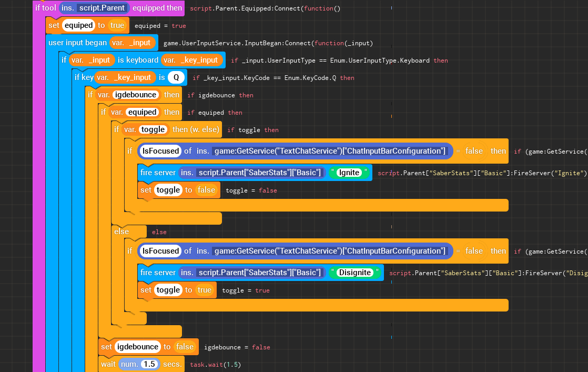The width and height of the screenshot is (588, 372).
Task: Open the equiped variable pill dropdown
Action: [x=78, y=25]
